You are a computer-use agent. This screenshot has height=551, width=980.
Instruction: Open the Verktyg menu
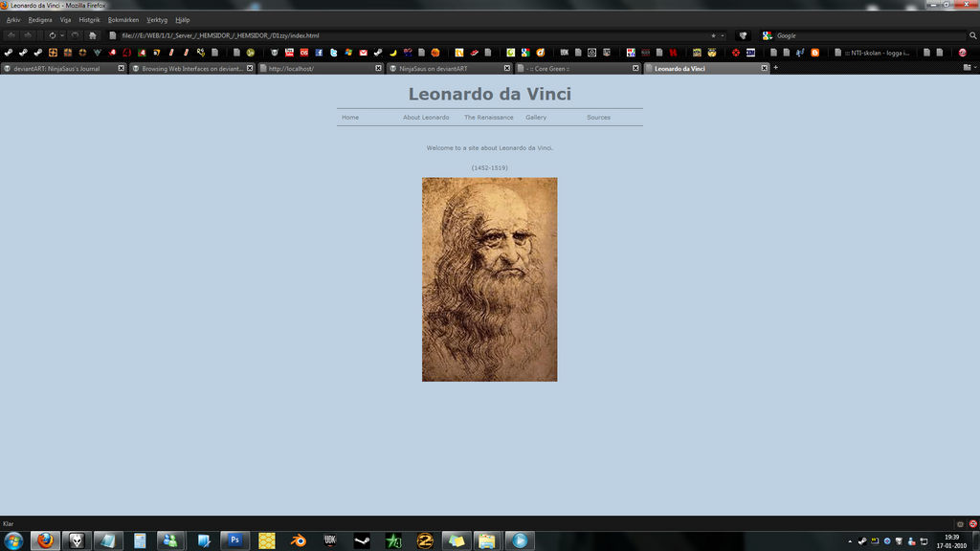tap(157, 20)
